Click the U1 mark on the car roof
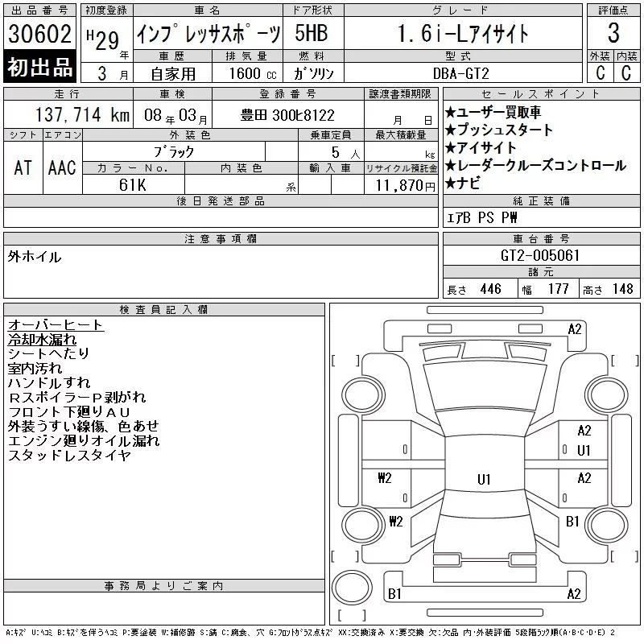 click(x=483, y=480)
